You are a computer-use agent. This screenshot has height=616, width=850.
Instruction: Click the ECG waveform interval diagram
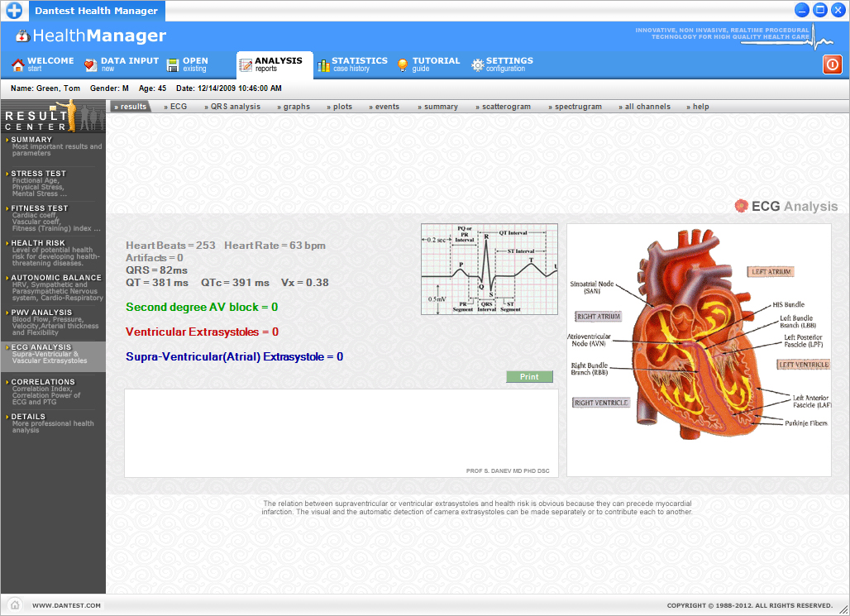click(489, 269)
